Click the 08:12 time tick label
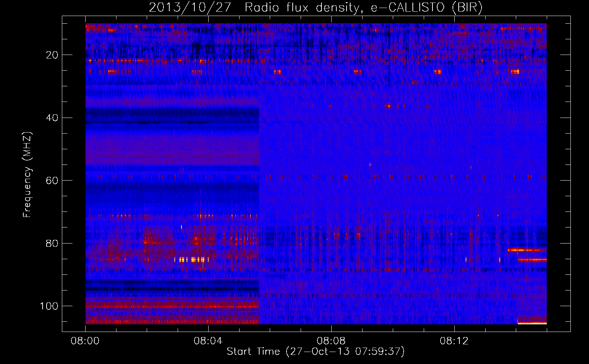Screen dimensions: 589x364 click(454, 341)
